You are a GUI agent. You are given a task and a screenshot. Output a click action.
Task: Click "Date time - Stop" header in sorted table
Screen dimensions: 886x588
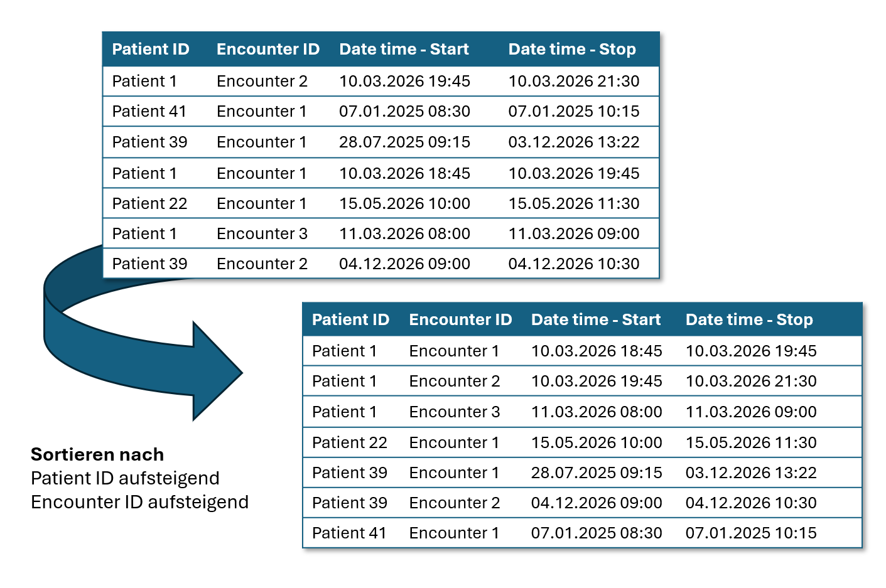click(748, 320)
